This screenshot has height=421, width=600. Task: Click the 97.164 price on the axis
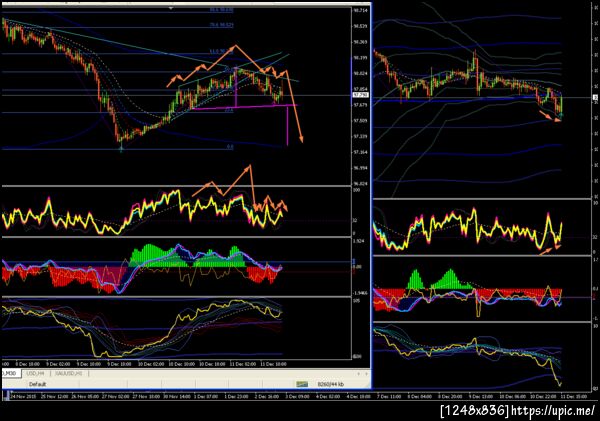coord(360,152)
